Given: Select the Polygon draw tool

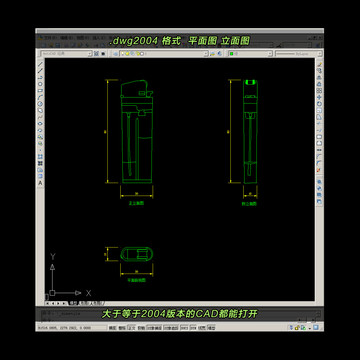Looking at the screenshot, I should click(40, 84).
